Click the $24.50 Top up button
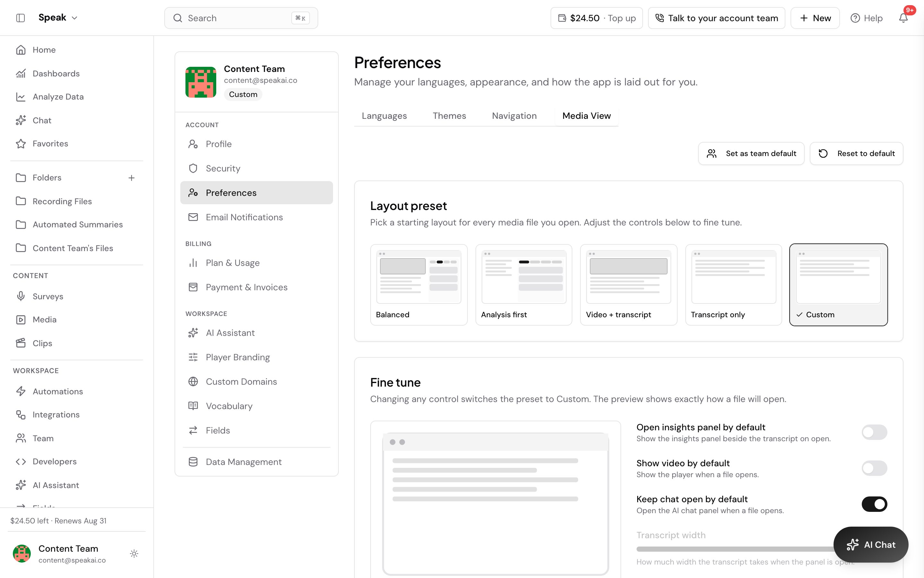The width and height of the screenshot is (924, 578). tap(596, 18)
